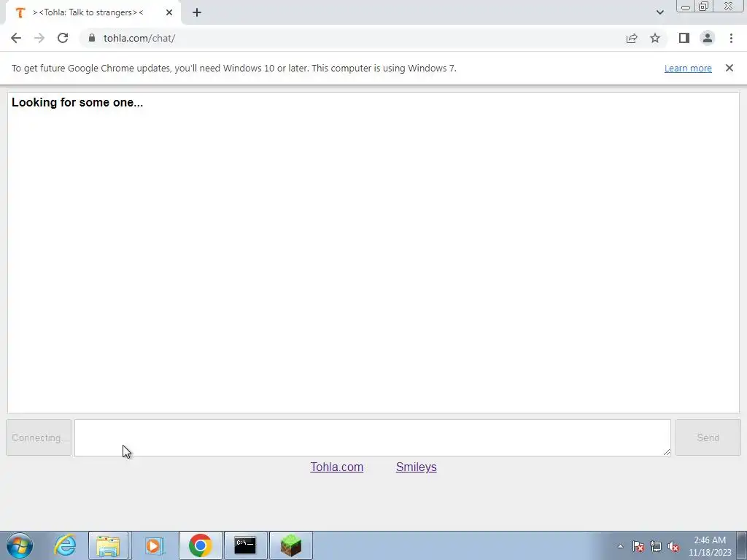Open the Chrome three-dot menu
This screenshot has height=560, width=747.
tap(731, 38)
